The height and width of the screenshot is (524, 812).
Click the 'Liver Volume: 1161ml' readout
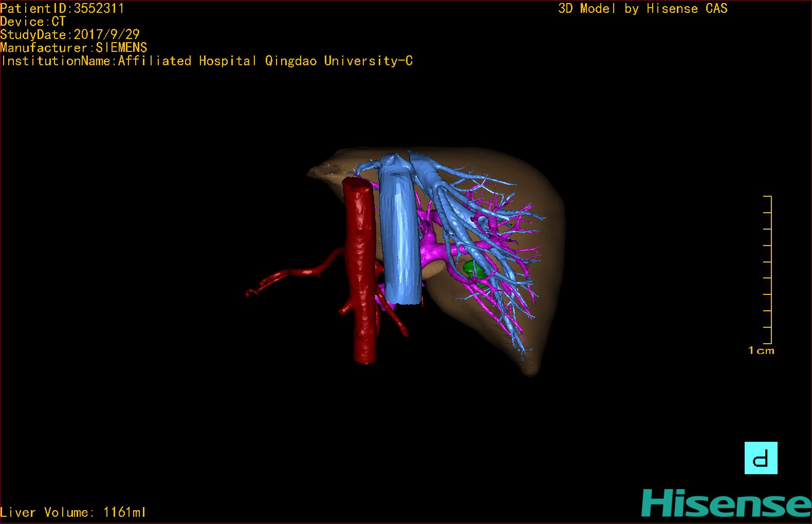point(73,512)
